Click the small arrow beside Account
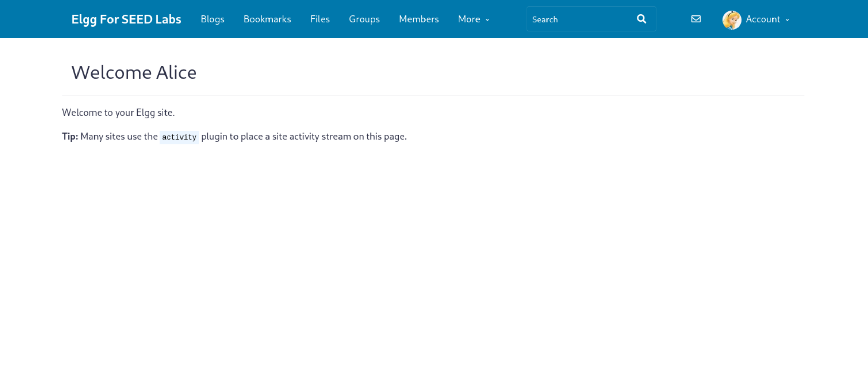868x386 pixels. pyautogui.click(x=787, y=20)
